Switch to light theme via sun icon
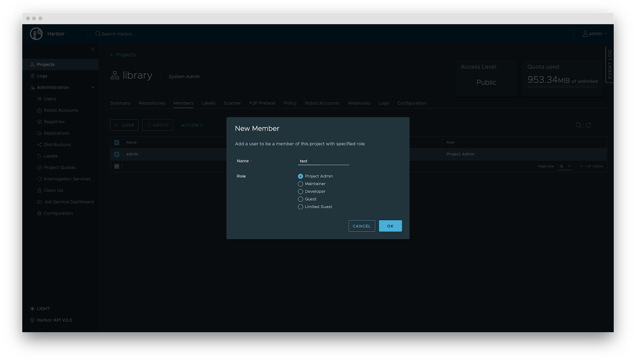Viewport: 636px width, 364px height. [x=33, y=309]
